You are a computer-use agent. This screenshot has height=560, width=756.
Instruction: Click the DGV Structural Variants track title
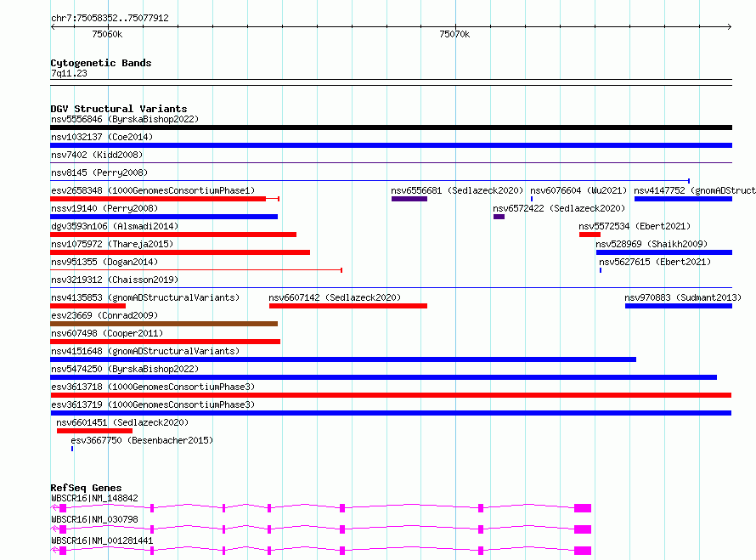pyautogui.click(x=118, y=109)
